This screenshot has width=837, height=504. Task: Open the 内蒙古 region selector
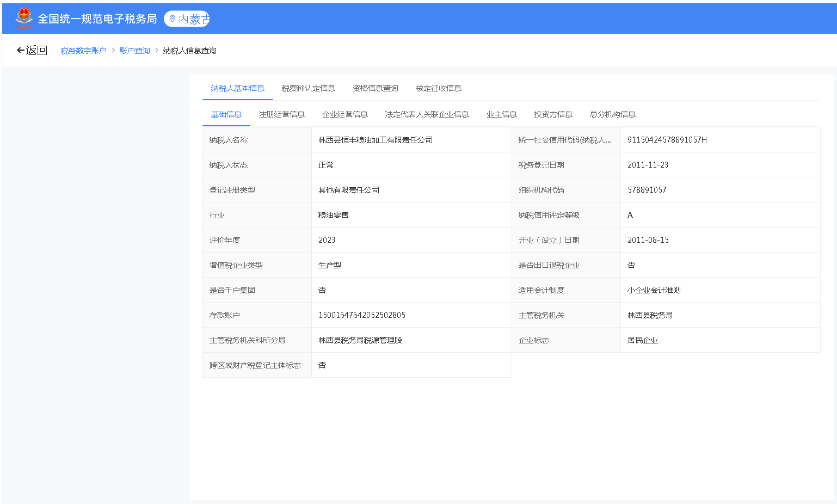pos(187,19)
